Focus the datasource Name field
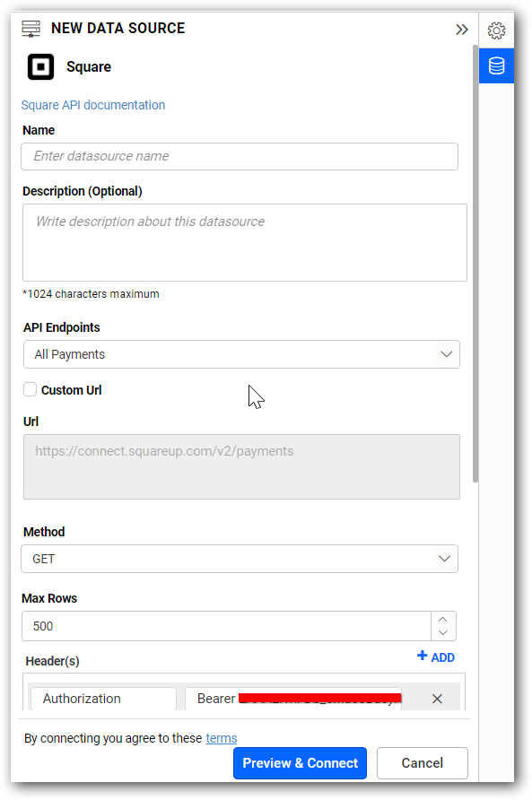 coord(240,156)
